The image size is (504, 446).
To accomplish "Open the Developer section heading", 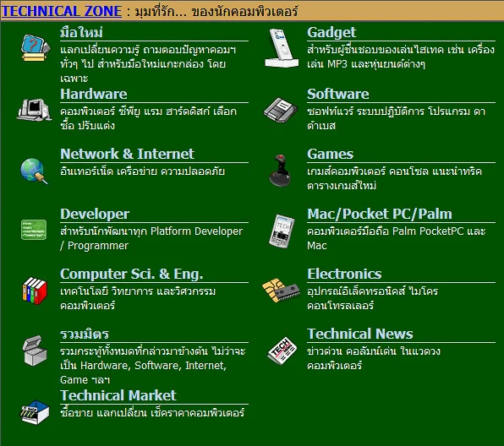I will 95,214.
